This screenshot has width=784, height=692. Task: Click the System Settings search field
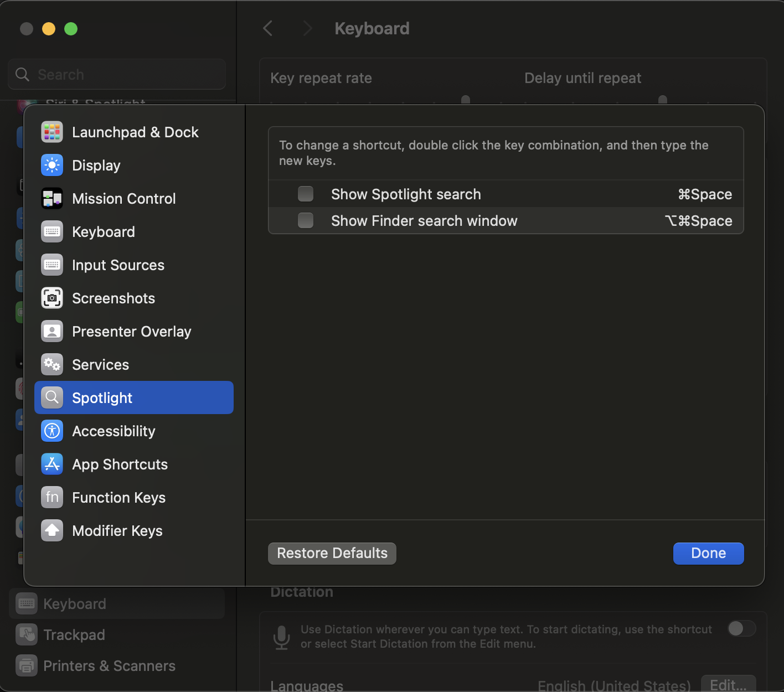point(116,74)
